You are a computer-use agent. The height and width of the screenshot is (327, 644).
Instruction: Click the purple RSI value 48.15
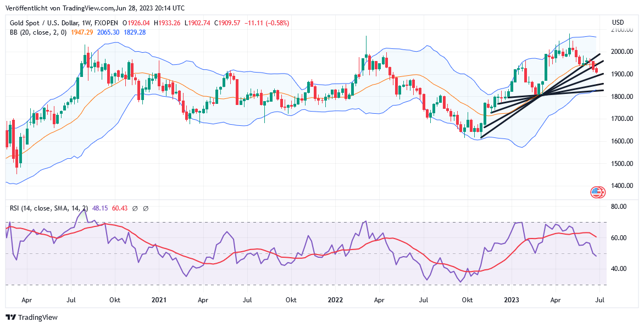click(x=99, y=208)
